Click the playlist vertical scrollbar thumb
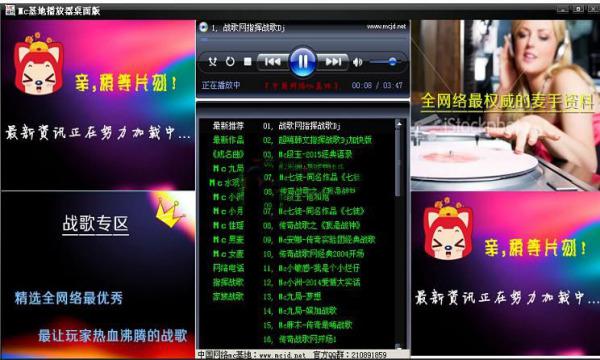The width and height of the screenshot is (600, 360). [398, 163]
